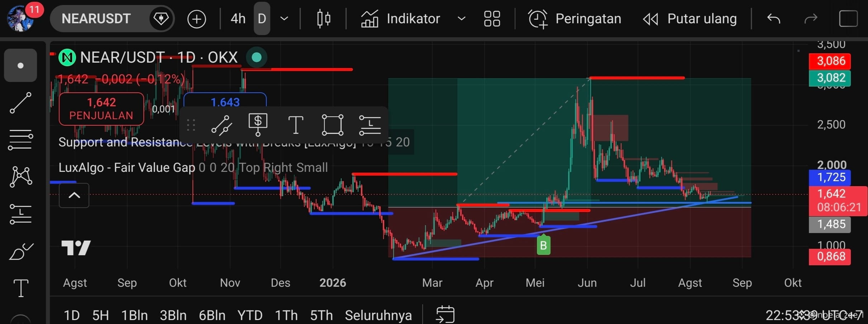Tap the square layout icon at top right
This screenshot has width=868, height=324.
(848, 19)
